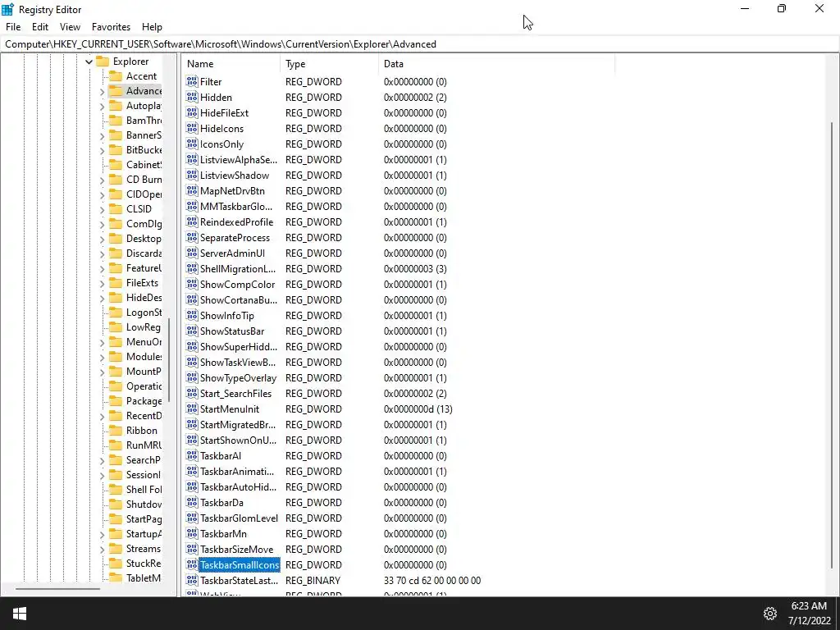The image size is (840, 630).
Task: Select the Shell Folders tree key
Action: click(x=144, y=489)
